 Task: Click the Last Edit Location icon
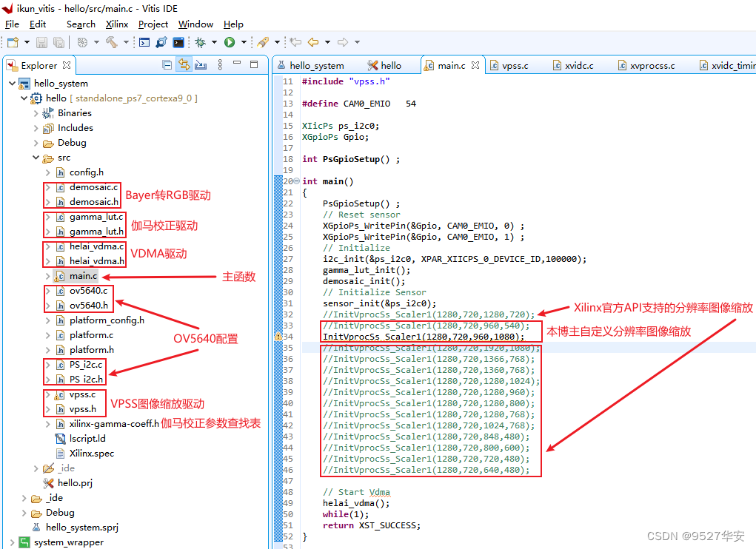(295, 42)
